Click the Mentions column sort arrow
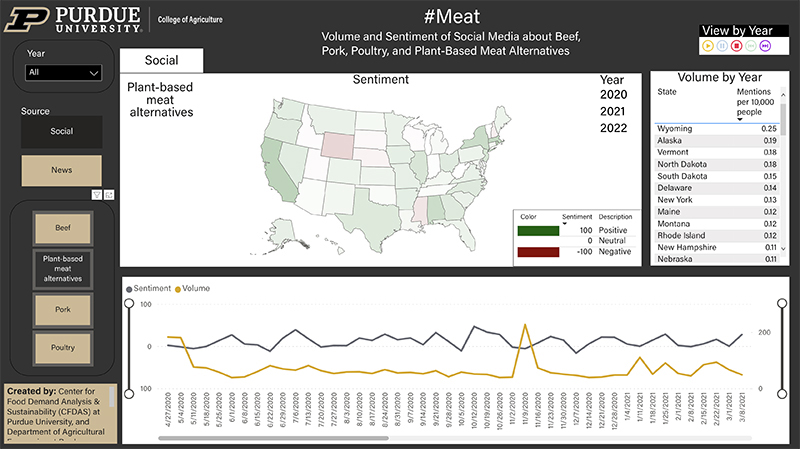The width and height of the screenshot is (800, 449). pyautogui.click(x=740, y=117)
